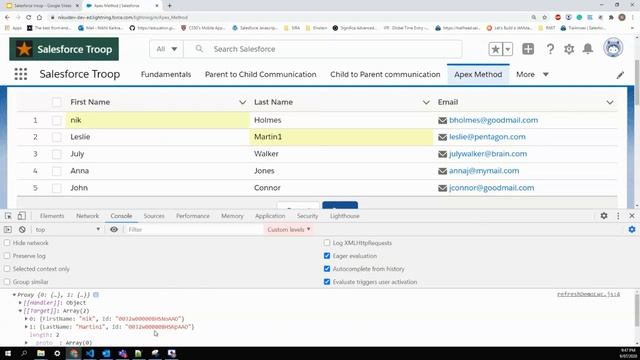Open Visual Studio Code from the taskbar
The height and width of the screenshot is (360, 640).
pos(90,353)
